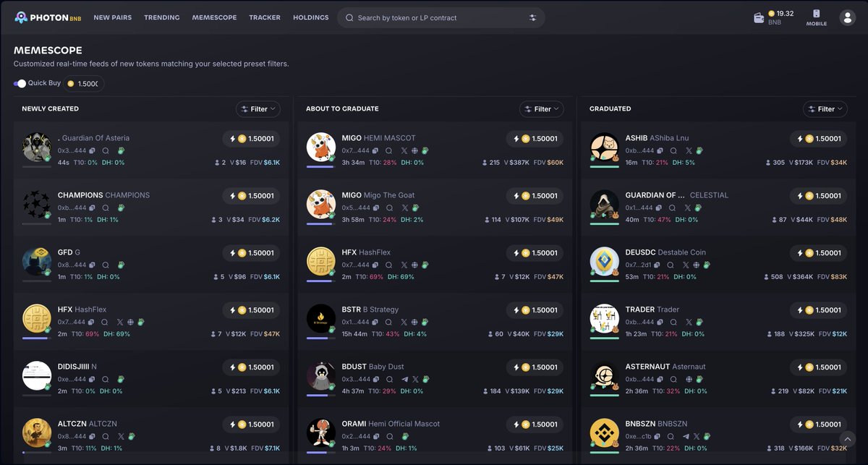Open the website globe icon for DEUSDC Destable Coin

click(x=697, y=265)
